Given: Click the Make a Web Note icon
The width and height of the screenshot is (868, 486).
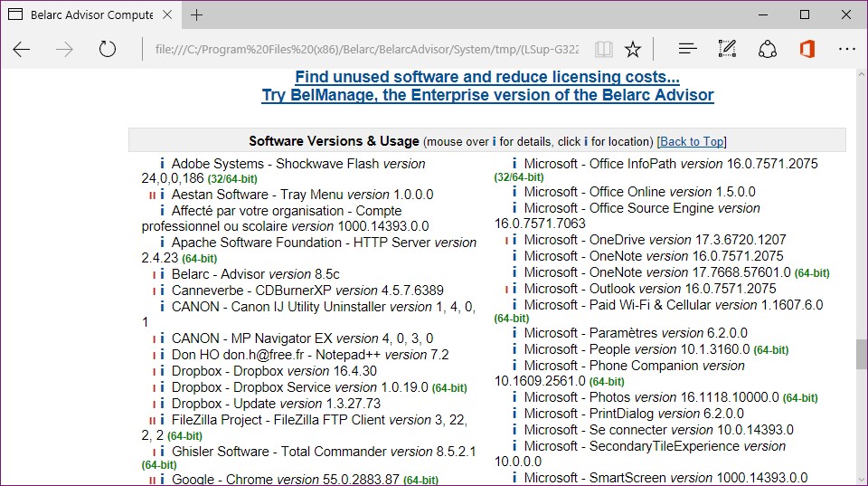Looking at the screenshot, I should coord(727,49).
